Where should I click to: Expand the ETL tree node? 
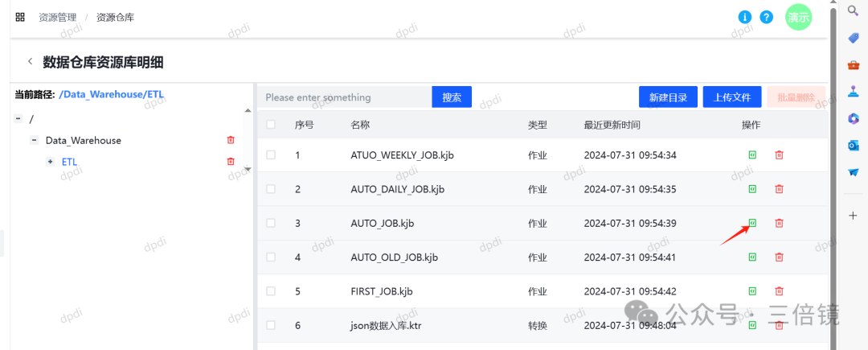(x=51, y=161)
